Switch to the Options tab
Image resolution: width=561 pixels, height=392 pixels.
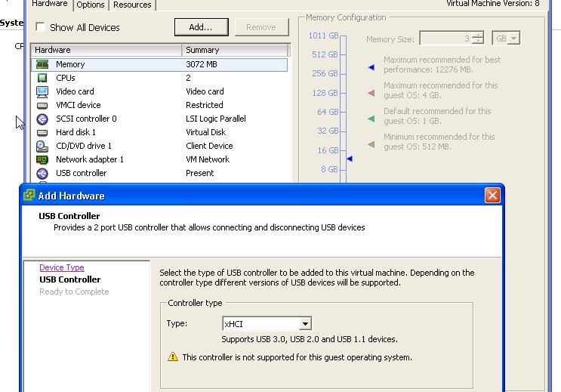(91, 5)
